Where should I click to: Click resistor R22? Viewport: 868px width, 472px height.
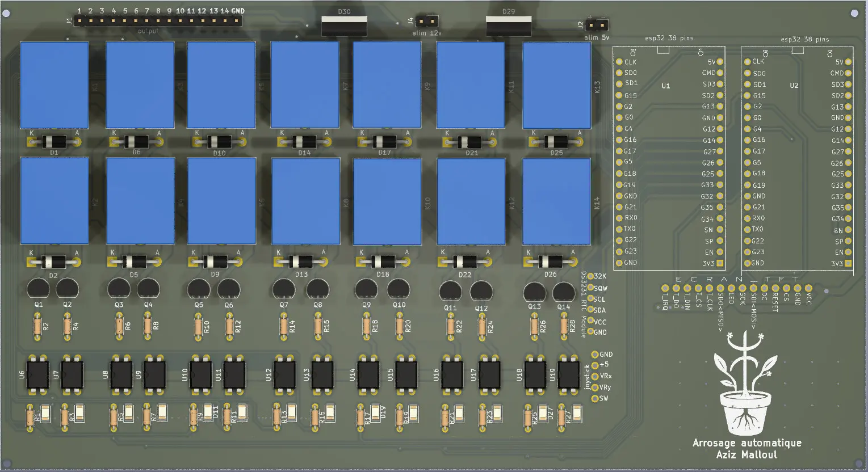coord(450,327)
